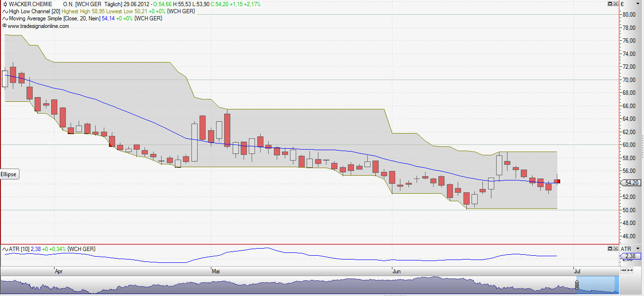Click the Jun label on the time axis
This screenshot has height=296, width=644.
pos(397,272)
